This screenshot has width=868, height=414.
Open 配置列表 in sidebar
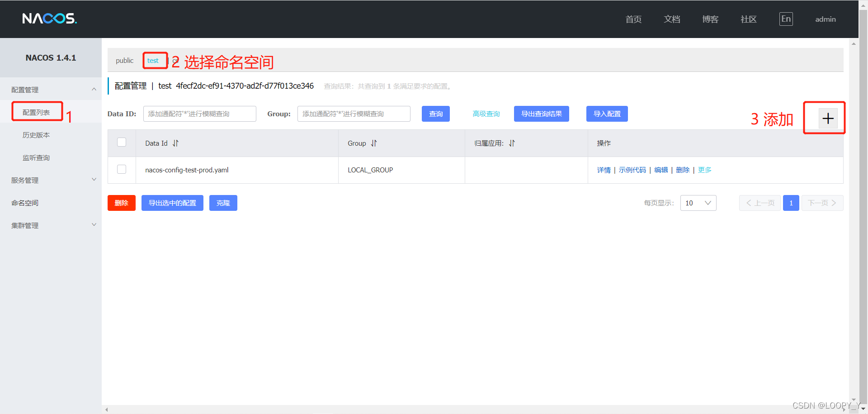point(36,112)
